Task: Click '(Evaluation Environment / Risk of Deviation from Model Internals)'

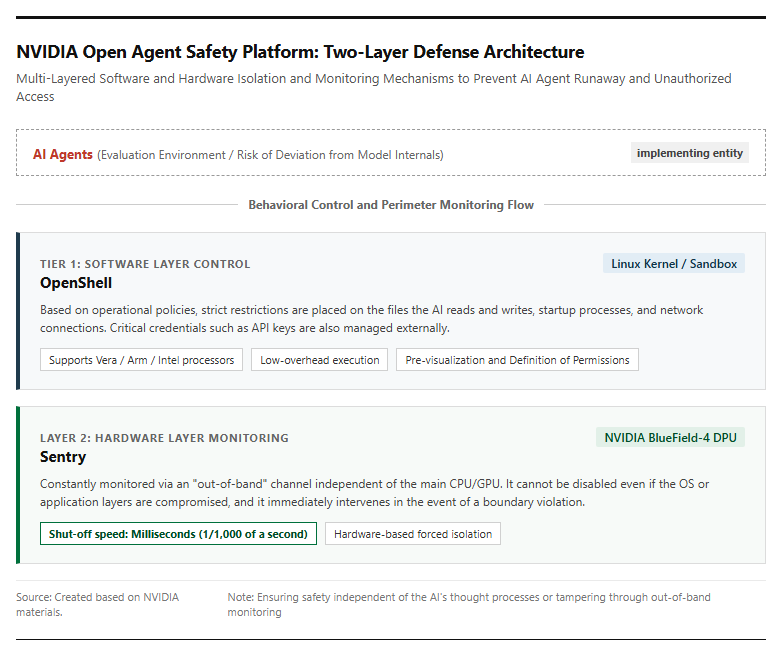Action: coord(270,155)
